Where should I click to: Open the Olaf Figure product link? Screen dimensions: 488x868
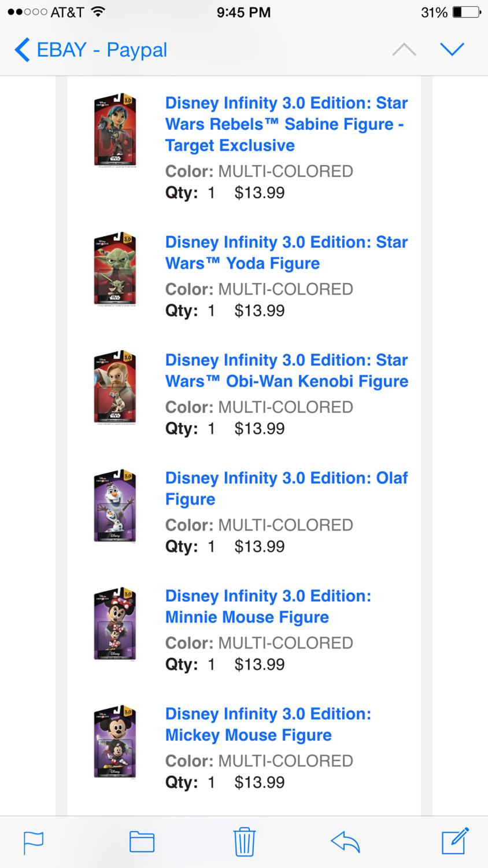(286, 488)
